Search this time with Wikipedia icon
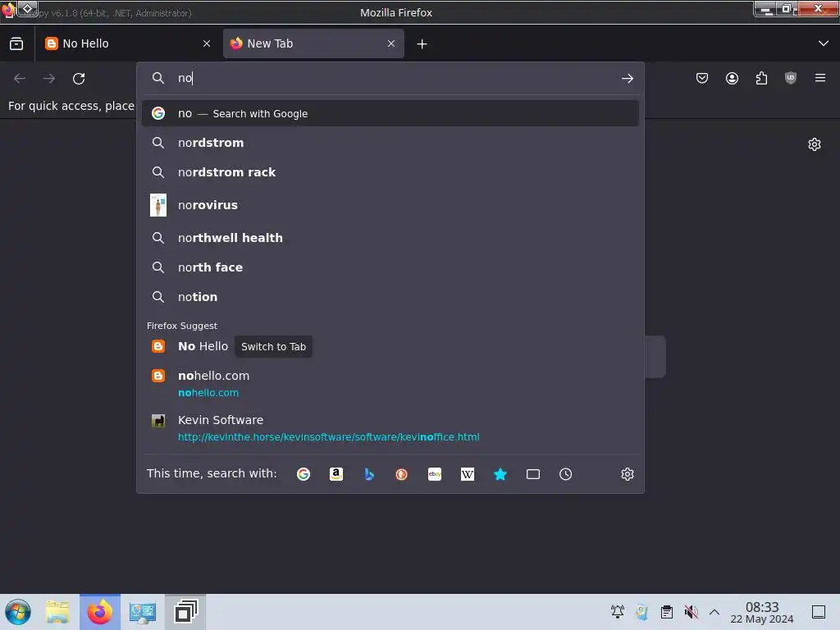Image resolution: width=840 pixels, height=630 pixels. 467,474
